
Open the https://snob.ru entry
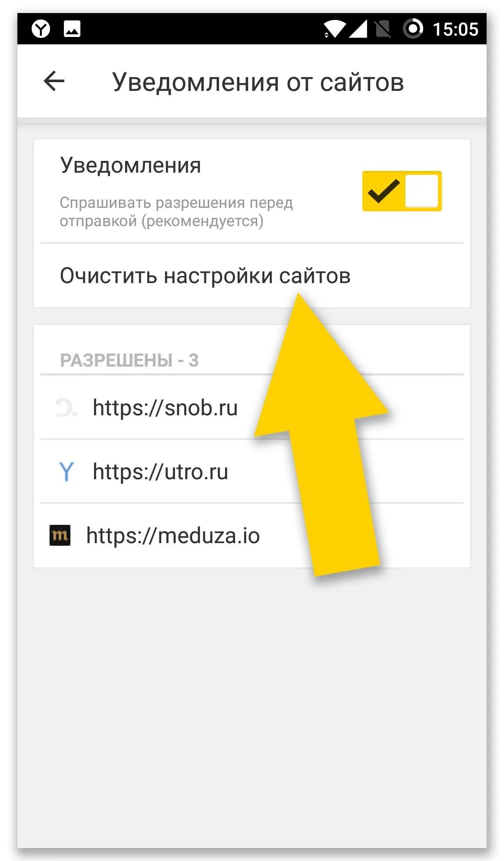coord(252,407)
